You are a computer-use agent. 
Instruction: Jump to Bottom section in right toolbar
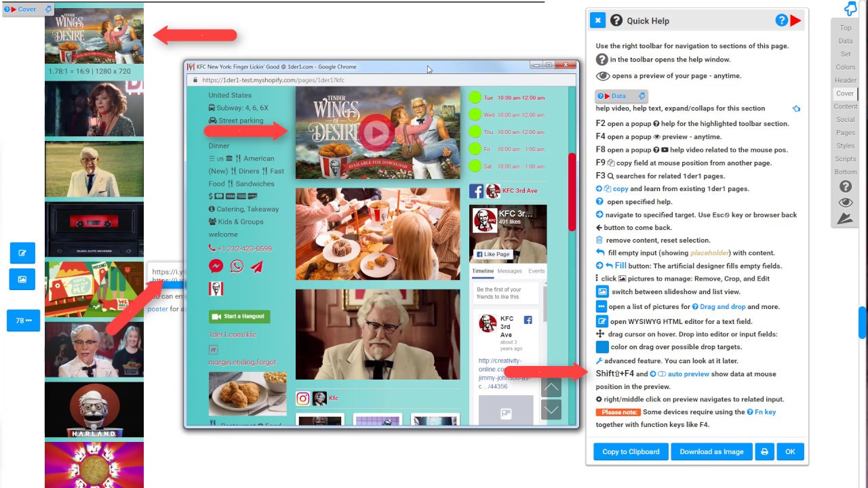(x=845, y=172)
